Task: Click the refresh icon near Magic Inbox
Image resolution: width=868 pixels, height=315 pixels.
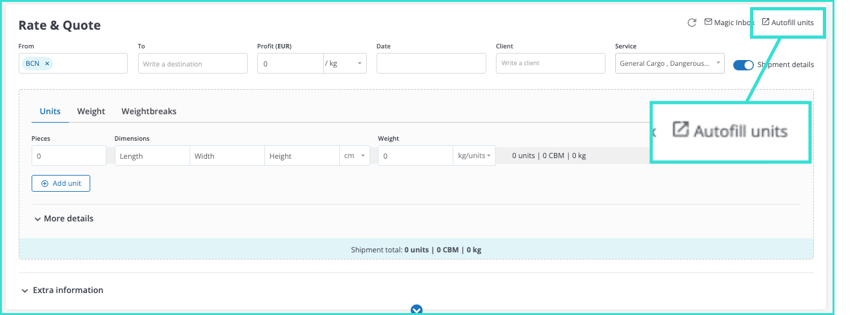Action: pyautogui.click(x=692, y=23)
